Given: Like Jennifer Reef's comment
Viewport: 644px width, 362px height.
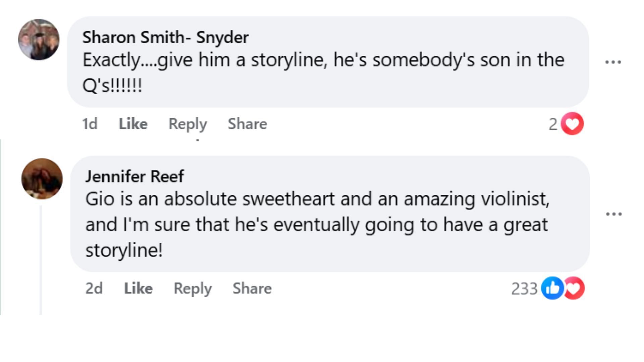Looking at the screenshot, I should tap(138, 288).
